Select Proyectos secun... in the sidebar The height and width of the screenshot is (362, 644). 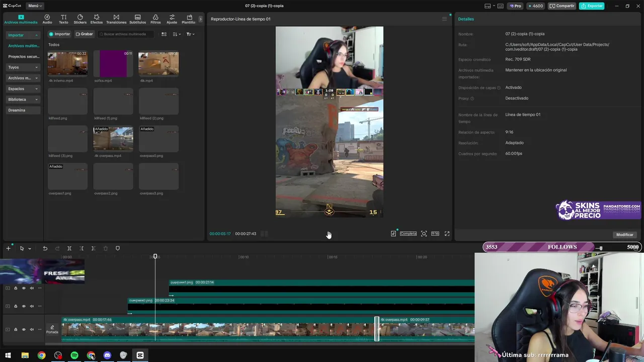24,57
